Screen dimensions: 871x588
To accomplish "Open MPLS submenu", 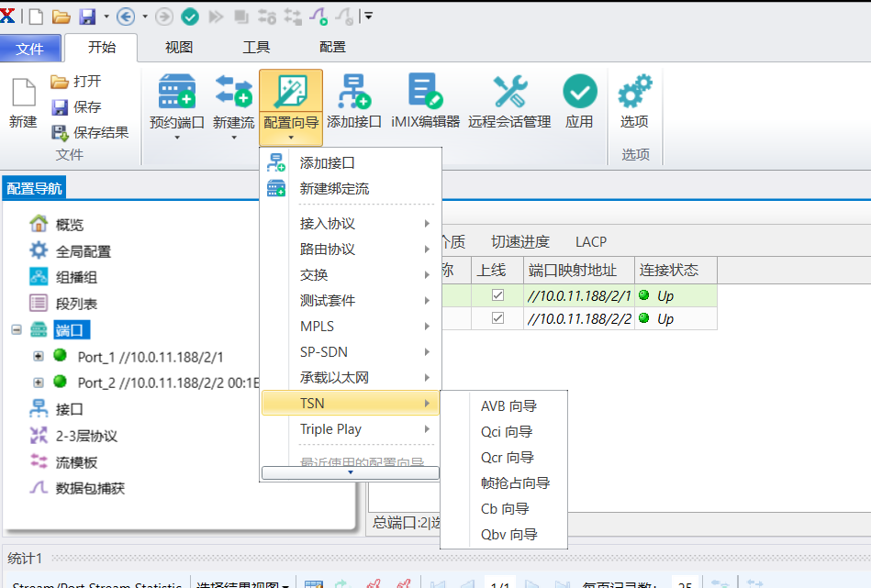I will (351, 326).
